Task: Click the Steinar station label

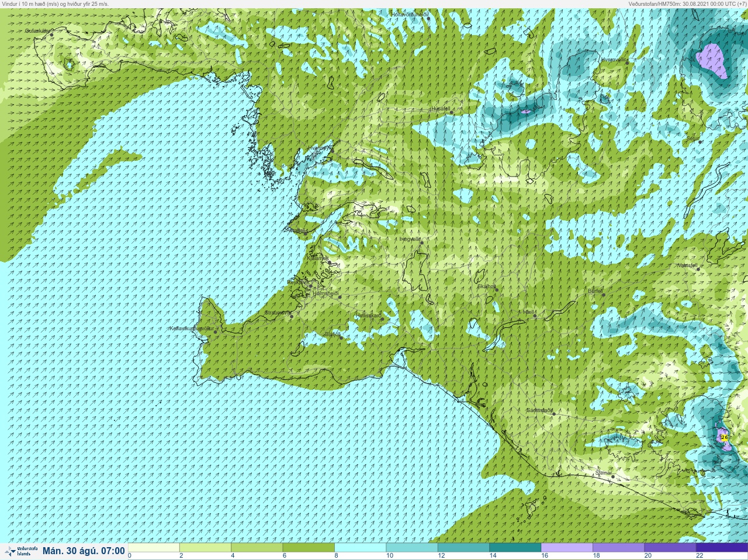Action: [604, 473]
